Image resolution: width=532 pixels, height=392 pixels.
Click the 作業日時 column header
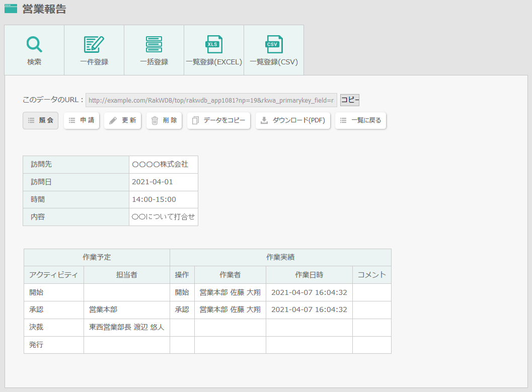pyautogui.click(x=309, y=275)
